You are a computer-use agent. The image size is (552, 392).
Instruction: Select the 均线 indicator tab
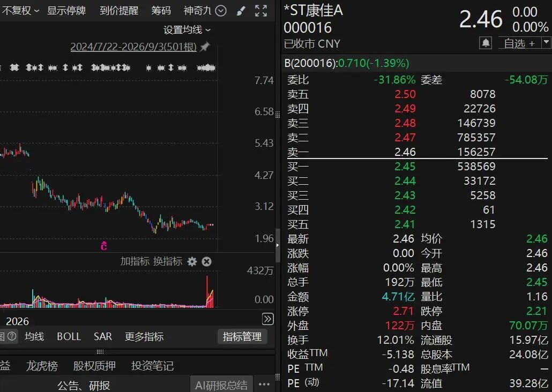(34, 336)
